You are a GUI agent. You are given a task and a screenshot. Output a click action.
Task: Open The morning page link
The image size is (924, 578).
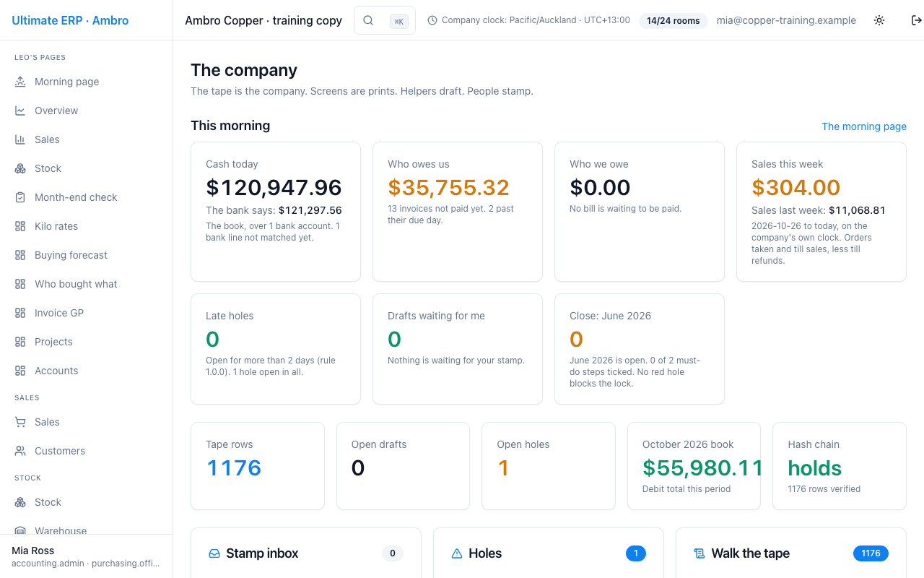(x=864, y=126)
